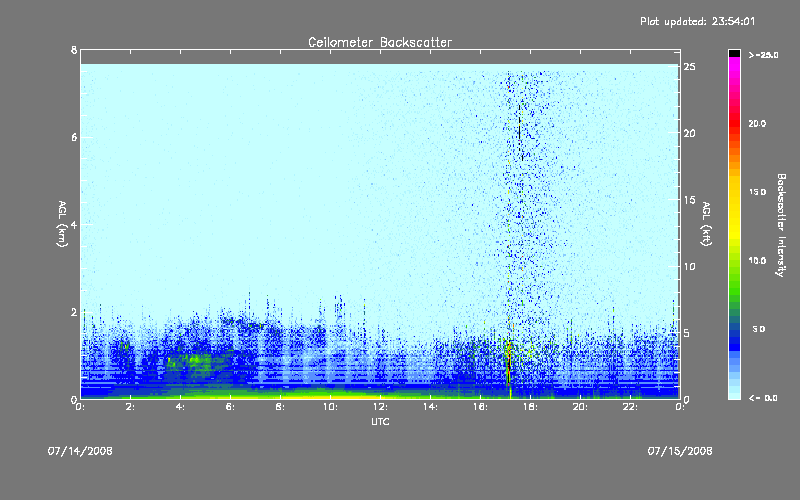Viewport: 800px width, 500px height.
Task: Click the 'Ceilometer Backscatter' chart title
Action: tap(380, 42)
